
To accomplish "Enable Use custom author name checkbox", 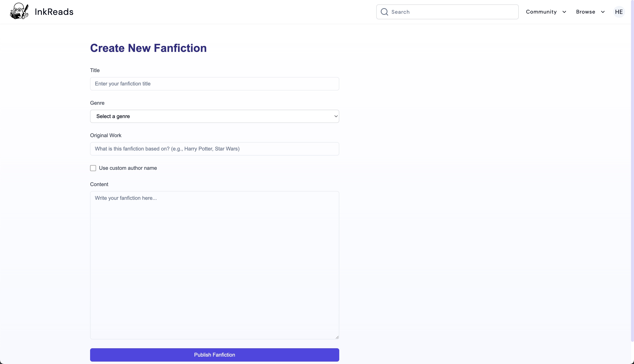I will [x=93, y=168].
